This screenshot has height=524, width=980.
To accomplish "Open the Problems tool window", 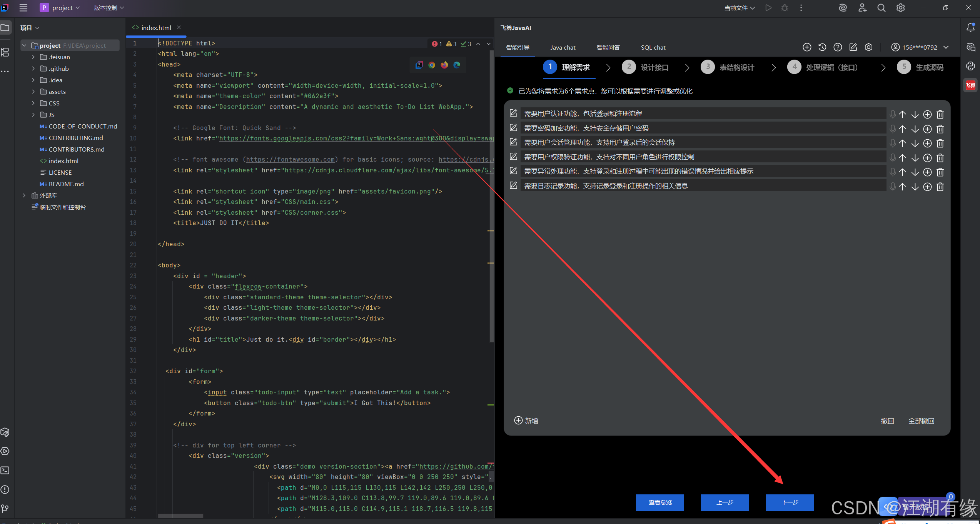I will [5, 489].
